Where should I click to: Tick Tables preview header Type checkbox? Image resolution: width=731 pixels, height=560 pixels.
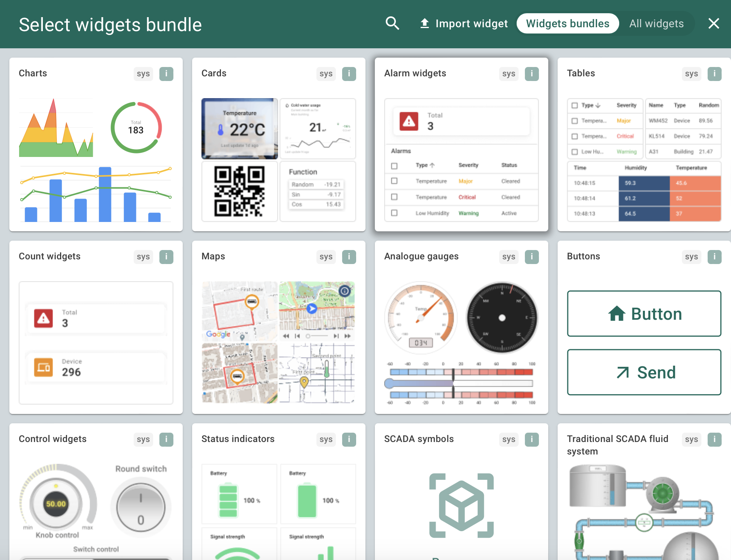pos(574,106)
